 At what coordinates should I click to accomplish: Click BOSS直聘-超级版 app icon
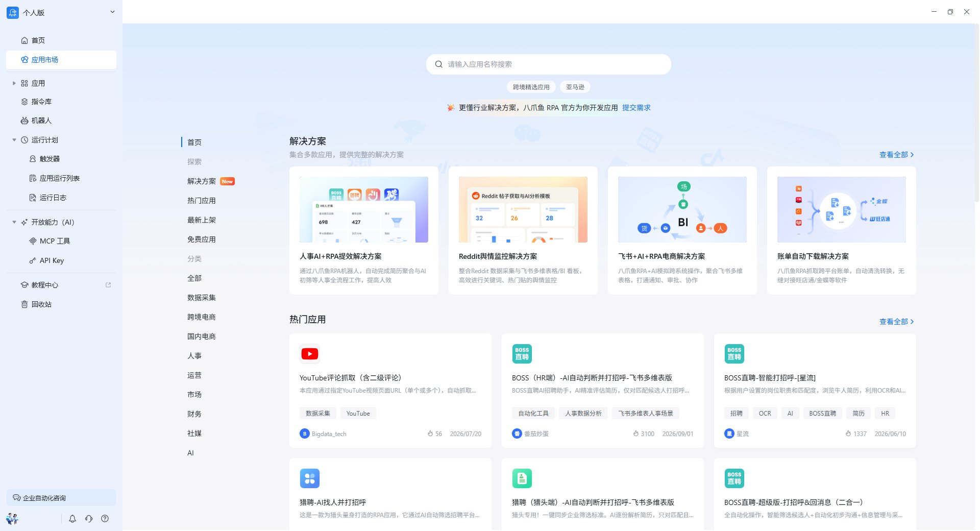pos(734,478)
